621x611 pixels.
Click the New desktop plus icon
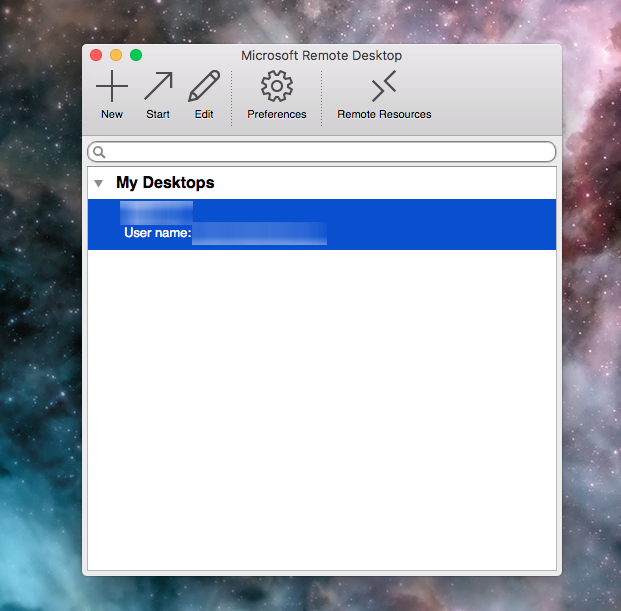coord(112,86)
